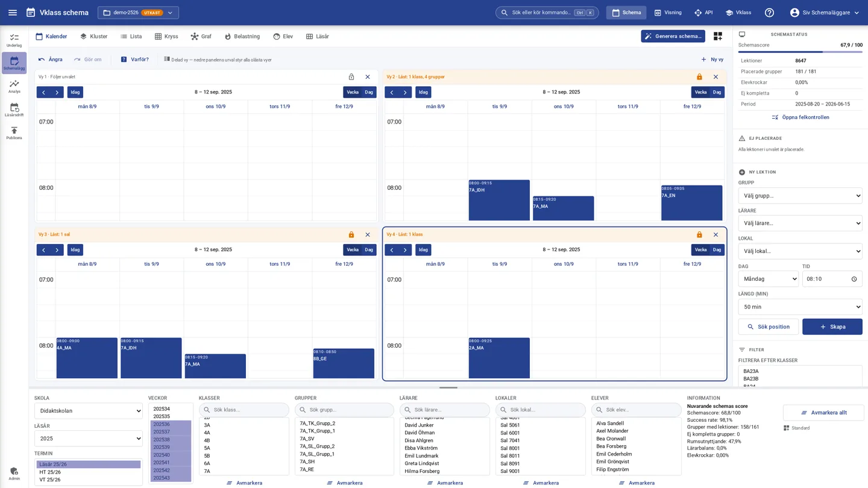Unlock Vy 3 with its lock icon

[x=351, y=235]
